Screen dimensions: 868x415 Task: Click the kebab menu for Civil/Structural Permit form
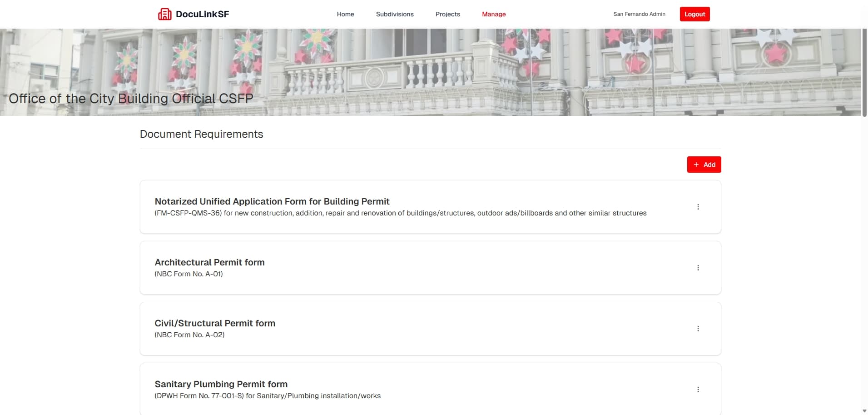[x=698, y=328]
